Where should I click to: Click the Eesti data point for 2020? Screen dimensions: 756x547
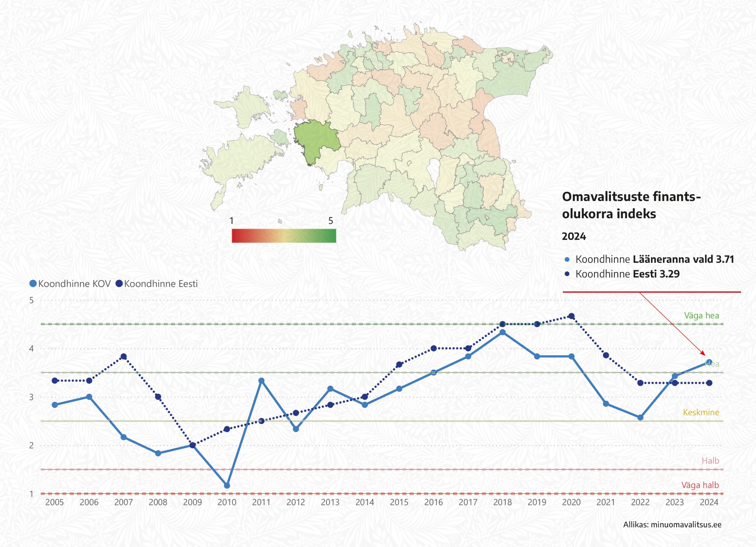pos(571,316)
